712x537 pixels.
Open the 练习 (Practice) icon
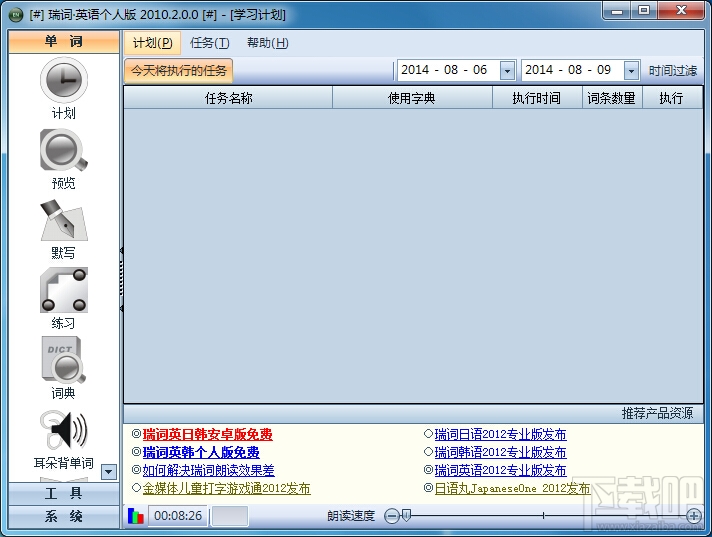point(64,290)
